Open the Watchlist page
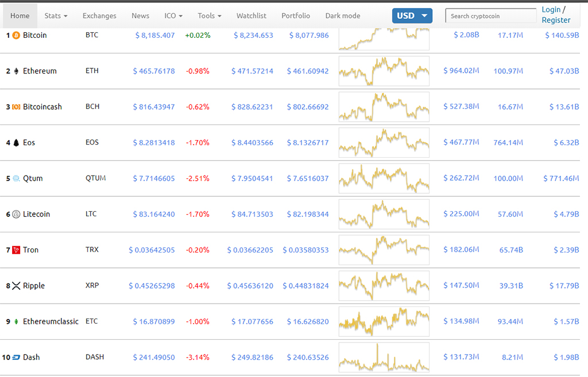Image resolution: width=588 pixels, height=377 pixels. click(x=252, y=15)
